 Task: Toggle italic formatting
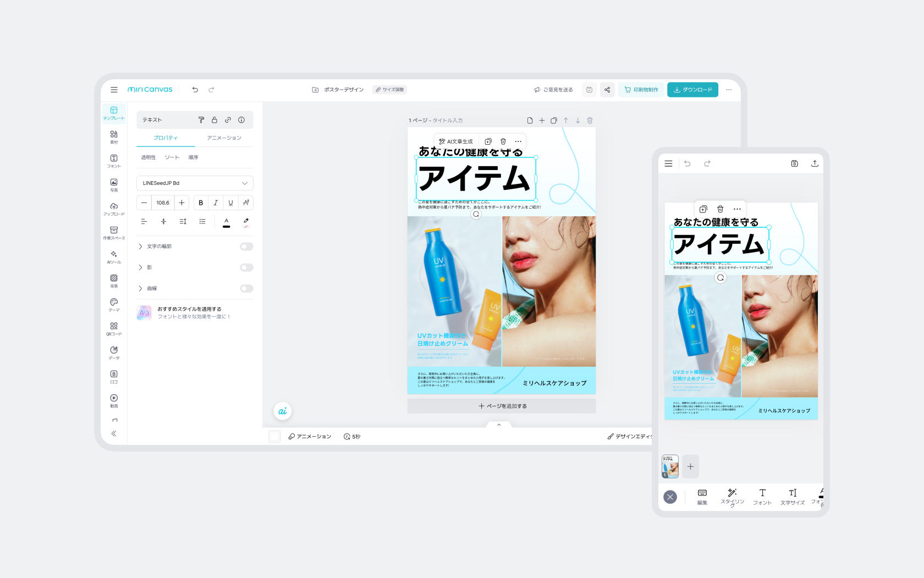click(x=216, y=203)
